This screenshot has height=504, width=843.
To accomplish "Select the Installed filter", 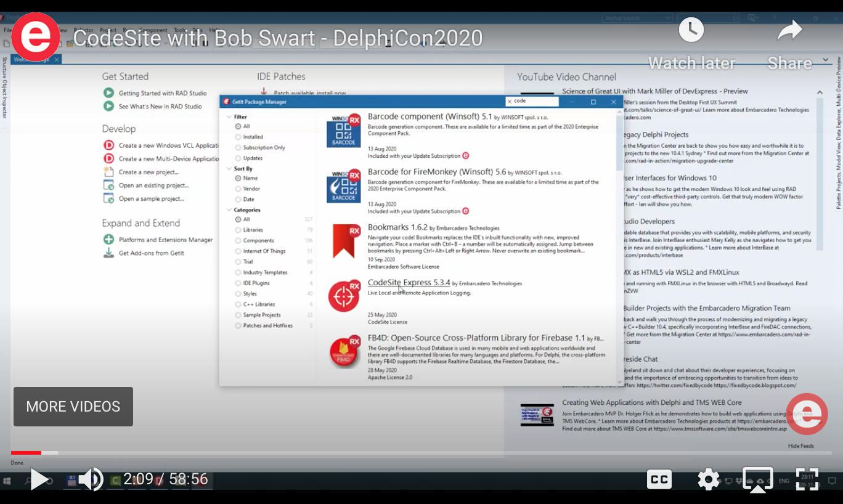I will click(238, 137).
